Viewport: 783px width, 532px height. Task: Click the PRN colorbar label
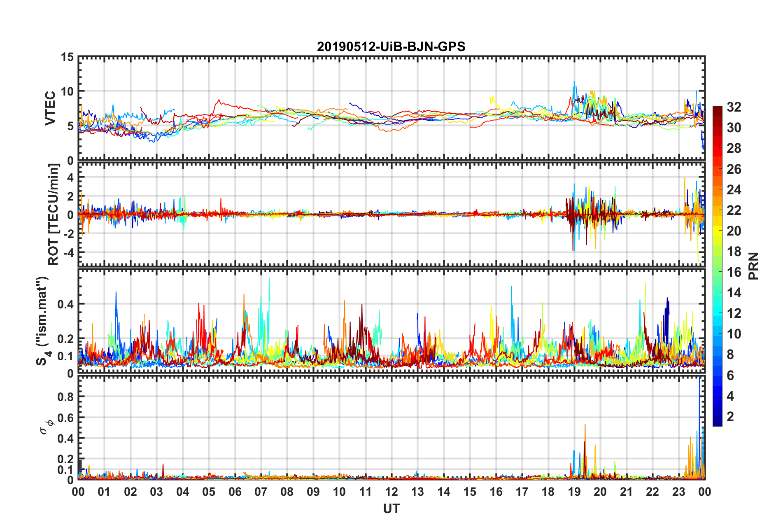pos(753,266)
